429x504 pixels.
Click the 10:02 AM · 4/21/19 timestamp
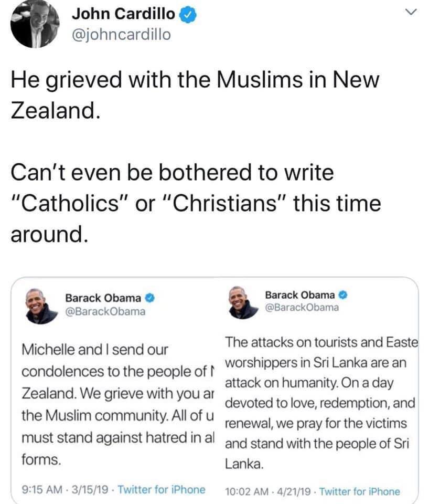point(269,492)
